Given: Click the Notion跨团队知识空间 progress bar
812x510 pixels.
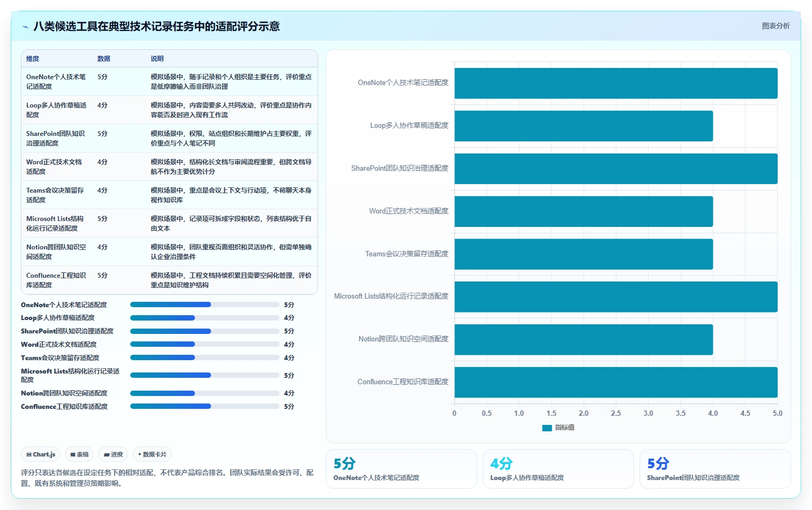Looking at the screenshot, I should point(205,393).
